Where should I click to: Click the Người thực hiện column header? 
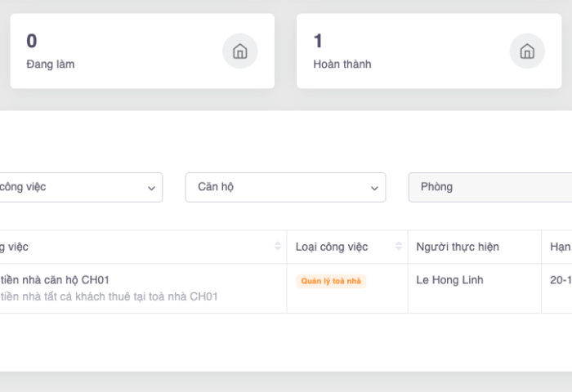(458, 247)
